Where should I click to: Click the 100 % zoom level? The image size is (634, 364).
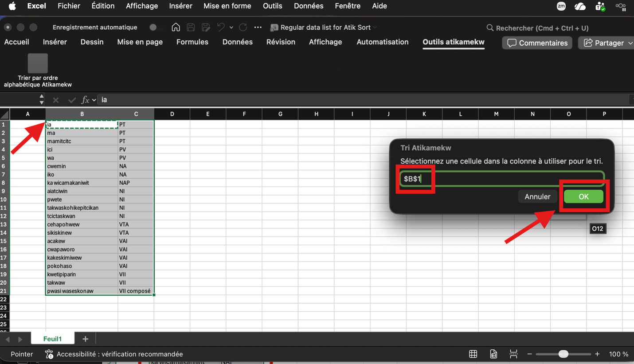point(618,354)
